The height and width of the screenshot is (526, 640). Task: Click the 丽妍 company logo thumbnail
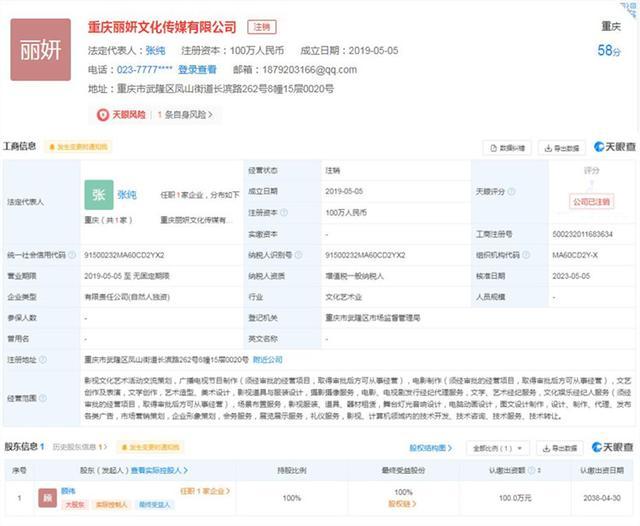40,48
